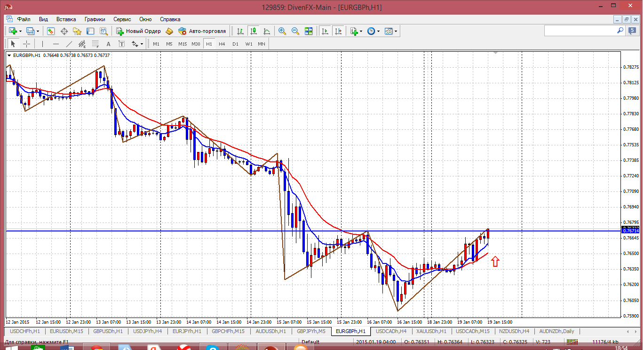Select the equidistant channel tool

coord(82,44)
